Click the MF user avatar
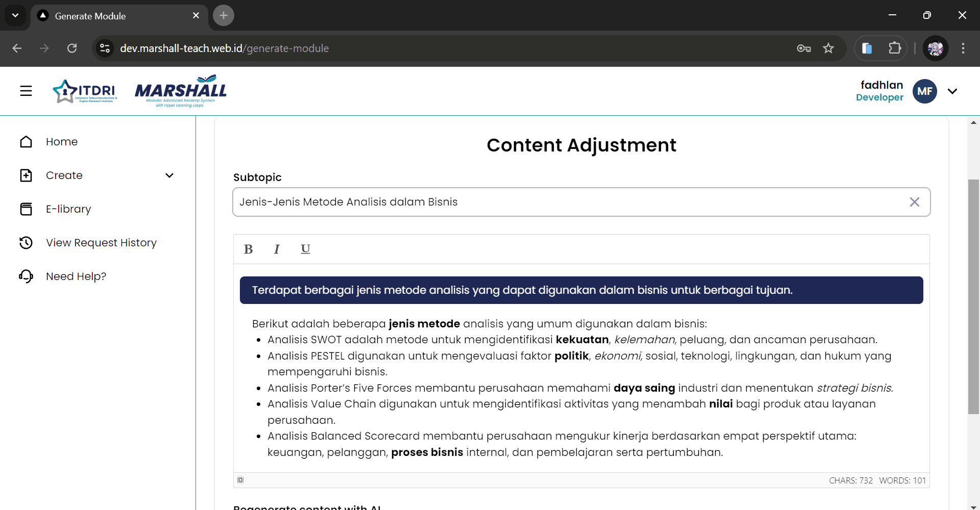Viewport: 980px width, 510px height. [924, 91]
